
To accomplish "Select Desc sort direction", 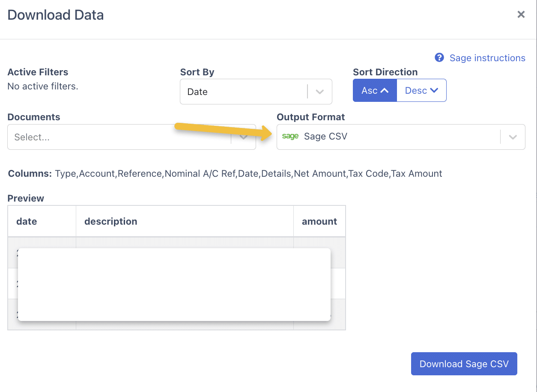I will [422, 90].
